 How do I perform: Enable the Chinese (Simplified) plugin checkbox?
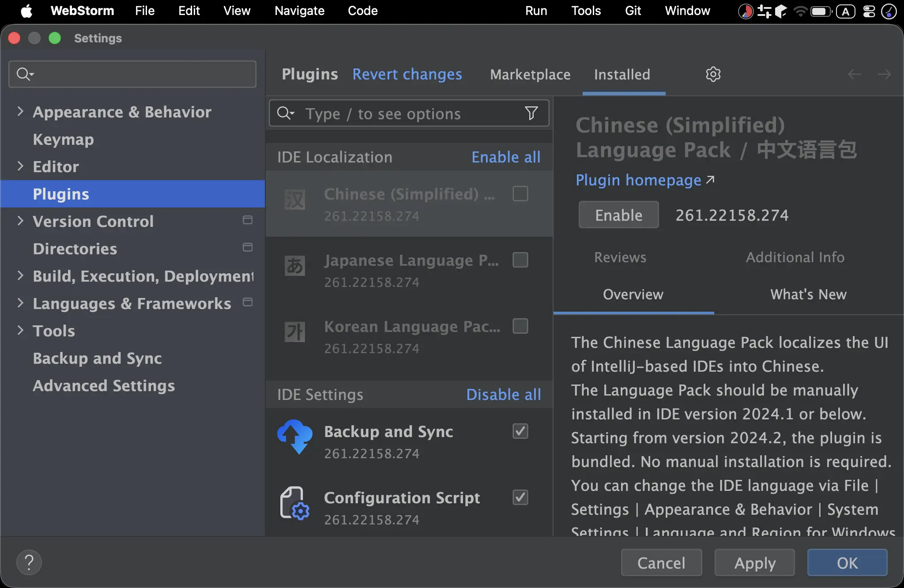[520, 193]
